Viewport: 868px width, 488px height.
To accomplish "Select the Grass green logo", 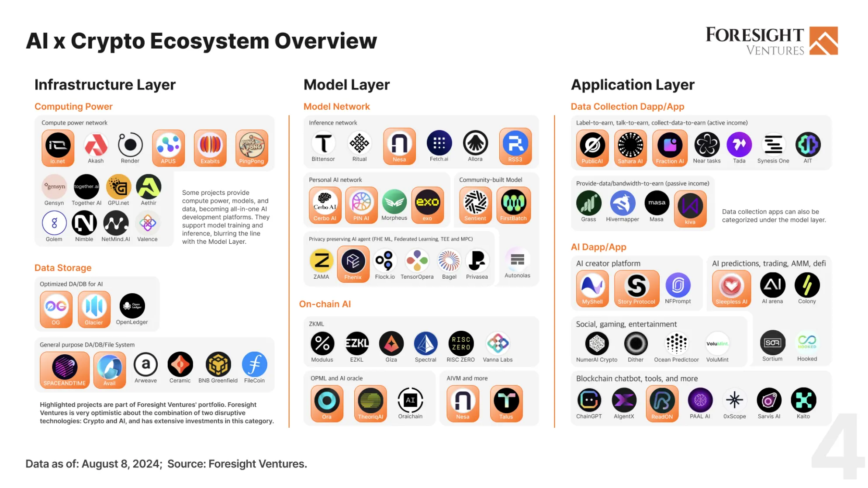I will pyautogui.click(x=589, y=203).
